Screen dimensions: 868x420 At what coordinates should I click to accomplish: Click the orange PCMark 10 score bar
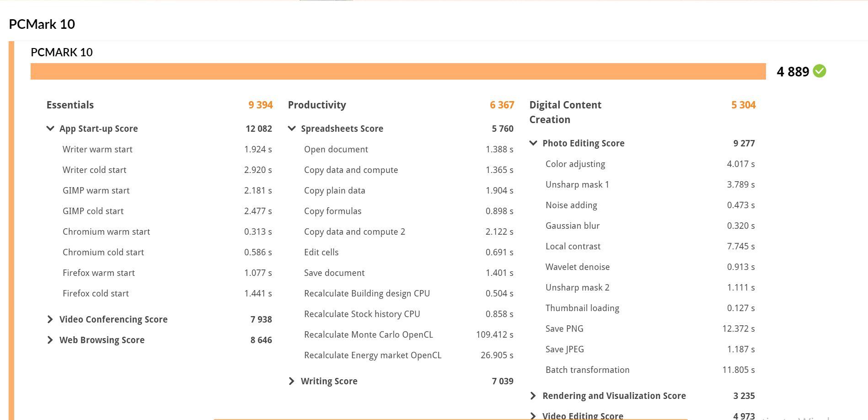pos(398,71)
